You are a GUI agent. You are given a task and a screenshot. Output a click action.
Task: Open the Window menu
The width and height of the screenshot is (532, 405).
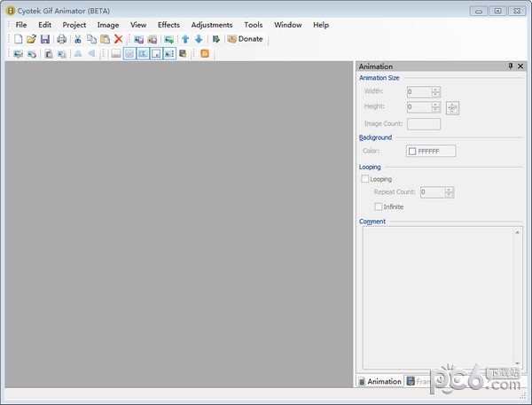[288, 25]
